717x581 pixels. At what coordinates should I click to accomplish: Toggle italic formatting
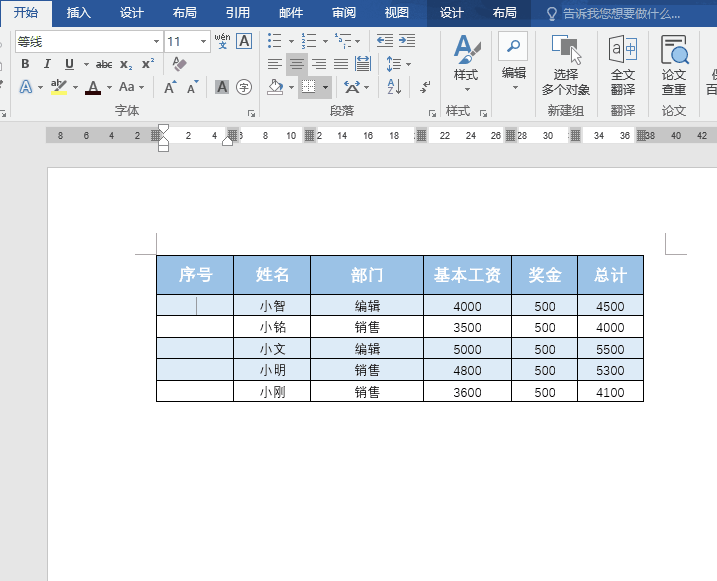(x=47, y=64)
